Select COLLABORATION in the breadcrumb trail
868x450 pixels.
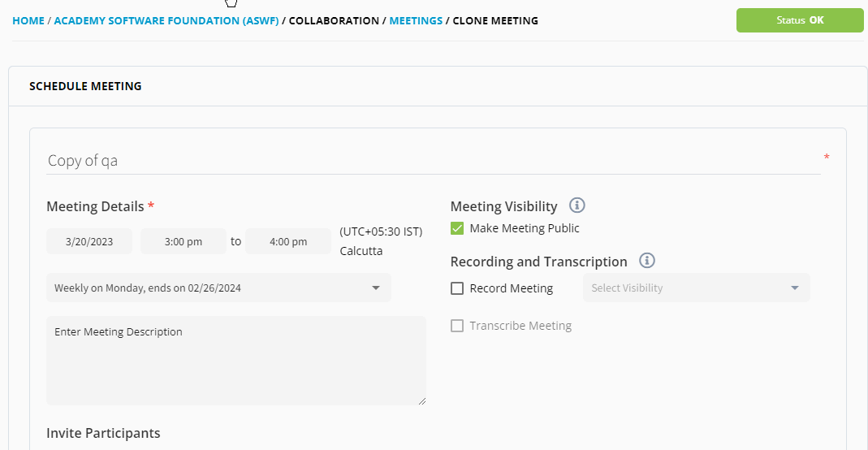point(334,20)
